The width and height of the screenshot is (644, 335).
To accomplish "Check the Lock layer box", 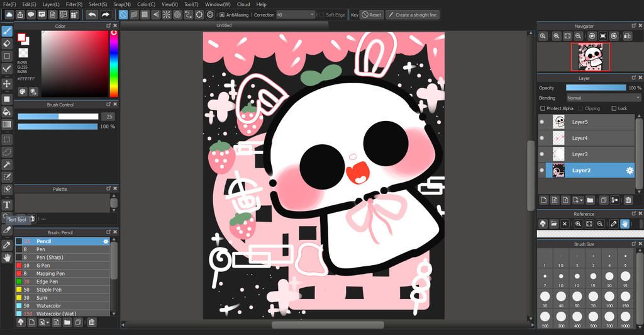I will (x=614, y=108).
